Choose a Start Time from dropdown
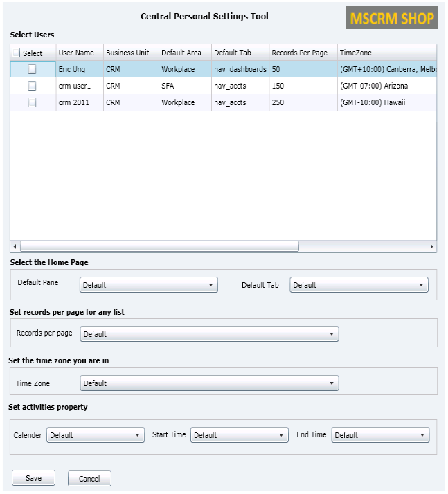Viewport: 448px width, 494px height. [x=239, y=435]
